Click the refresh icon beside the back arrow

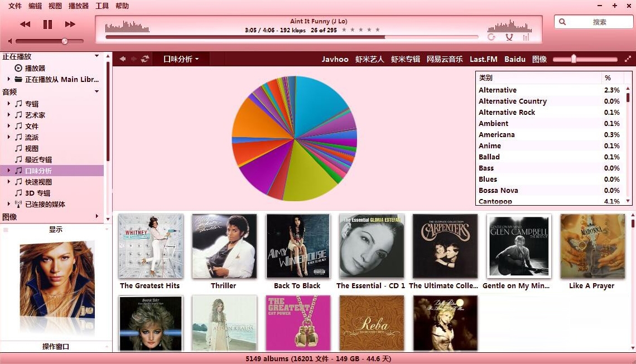(x=144, y=59)
